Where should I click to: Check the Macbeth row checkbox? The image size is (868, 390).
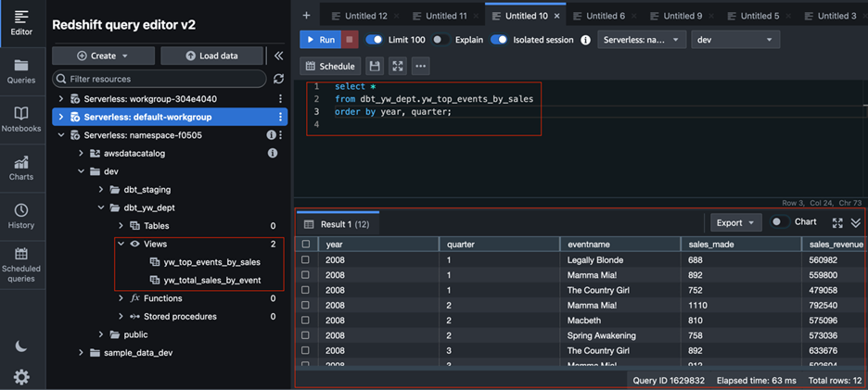coord(306,321)
